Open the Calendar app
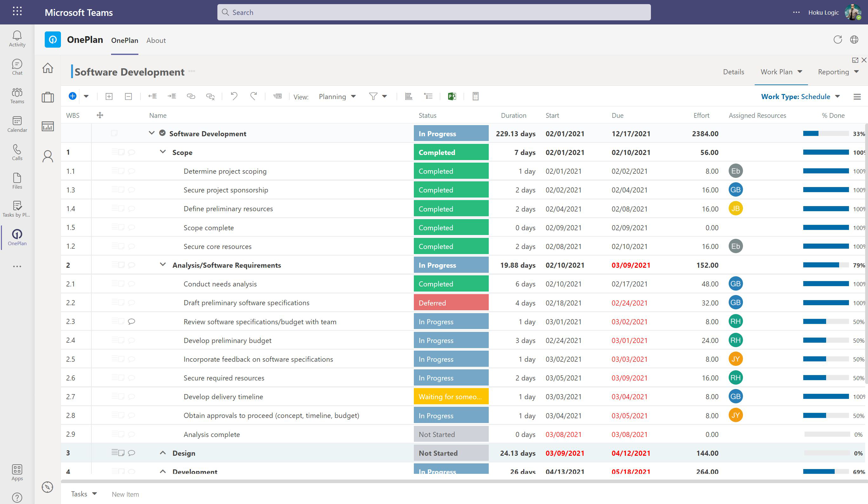 pyautogui.click(x=17, y=124)
